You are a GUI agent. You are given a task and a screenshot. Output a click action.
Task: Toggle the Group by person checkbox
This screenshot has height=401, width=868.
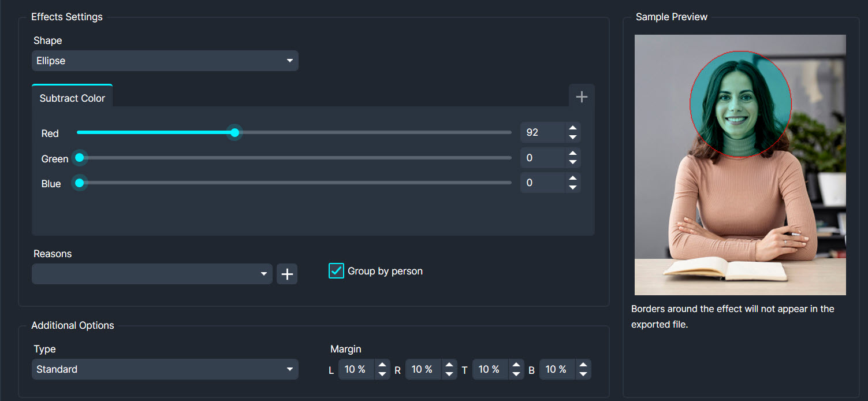(336, 270)
